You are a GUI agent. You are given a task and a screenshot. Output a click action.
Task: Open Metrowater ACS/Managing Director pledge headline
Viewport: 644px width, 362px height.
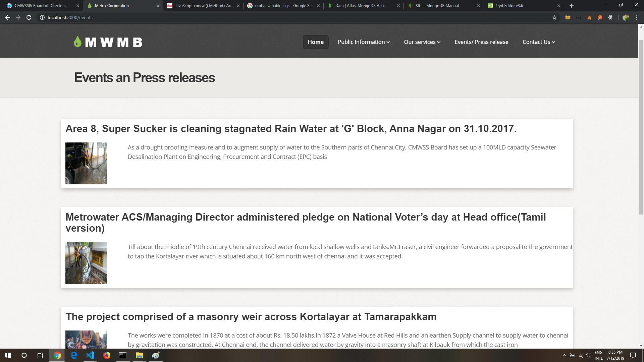coord(306,223)
